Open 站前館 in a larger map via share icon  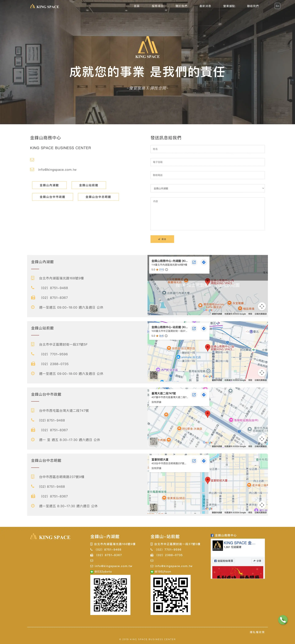coord(194,328)
